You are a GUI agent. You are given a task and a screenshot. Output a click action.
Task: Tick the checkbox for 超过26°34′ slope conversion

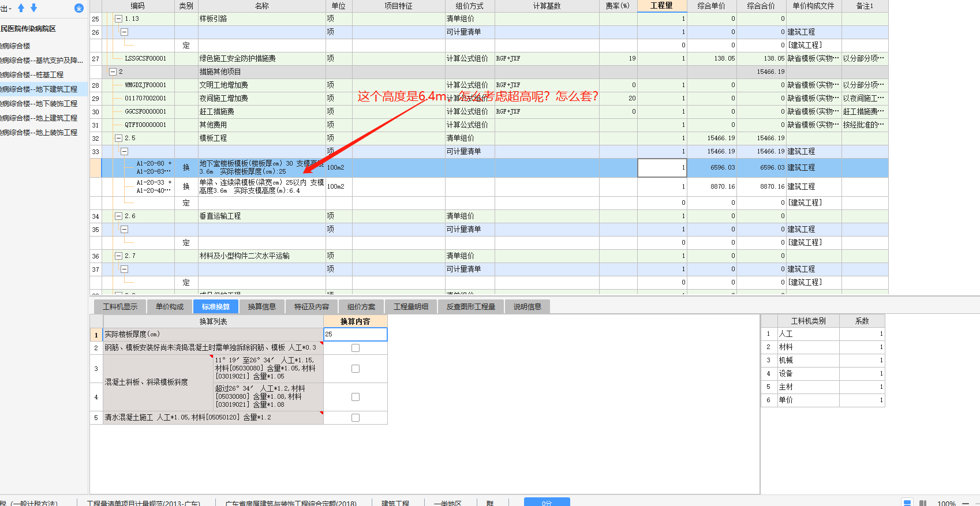356,397
